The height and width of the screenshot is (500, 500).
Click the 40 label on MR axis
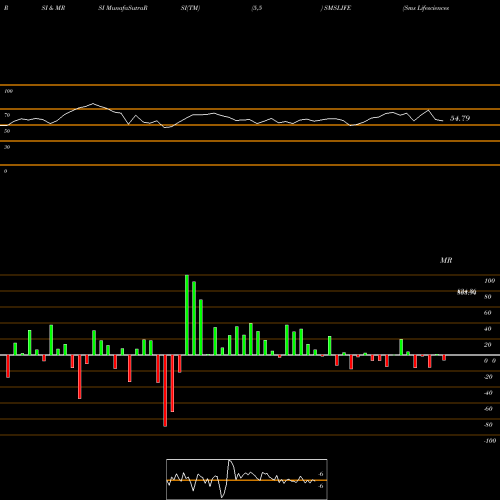pyautogui.click(x=488, y=329)
